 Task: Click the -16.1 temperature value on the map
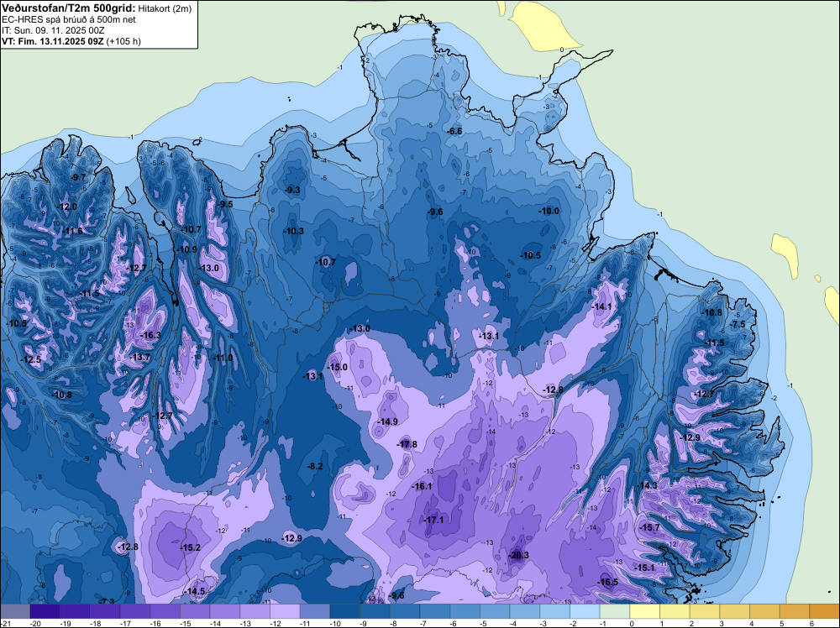(423, 486)
